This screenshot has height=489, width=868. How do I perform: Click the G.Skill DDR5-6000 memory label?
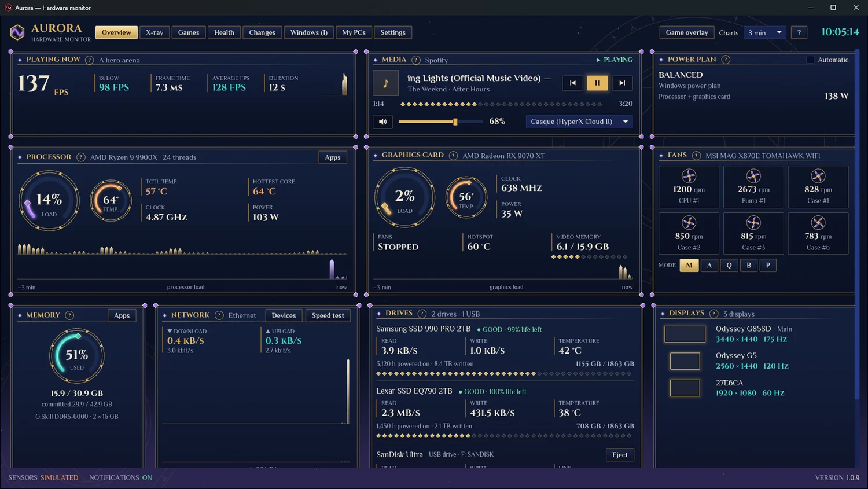(77, 417)
